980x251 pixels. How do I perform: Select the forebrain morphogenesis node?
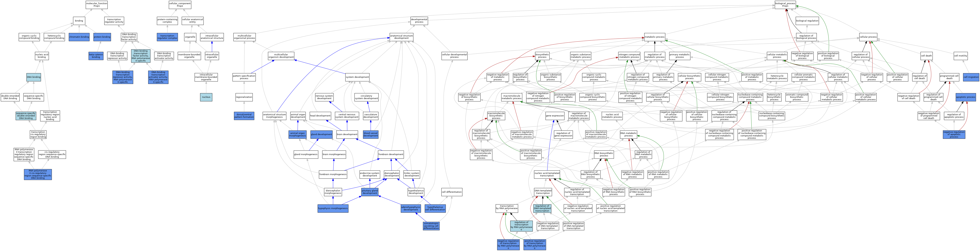(x=333, y=174)
